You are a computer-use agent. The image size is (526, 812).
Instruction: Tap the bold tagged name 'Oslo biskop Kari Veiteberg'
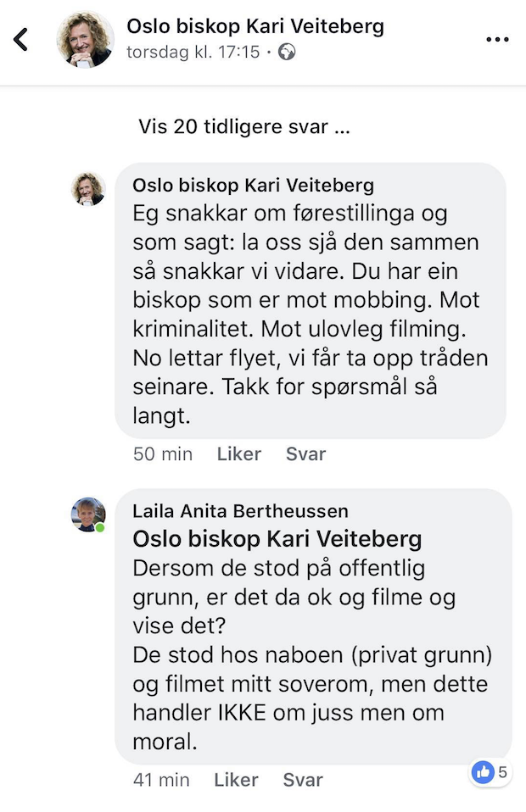point(277,539)
